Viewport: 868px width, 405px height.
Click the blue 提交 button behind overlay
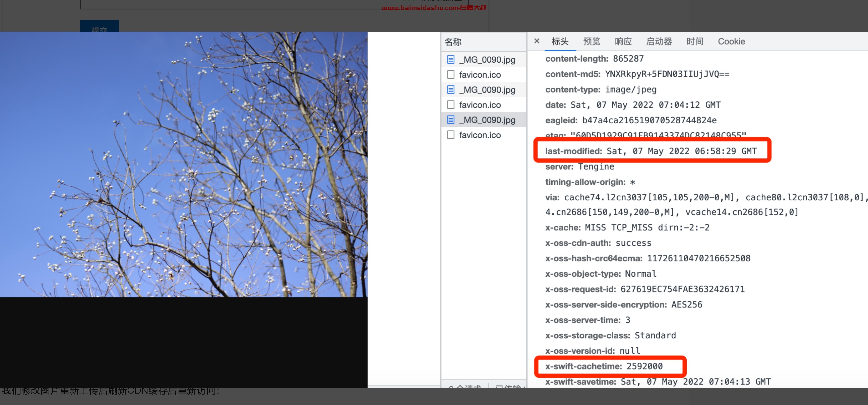[100, 26]
